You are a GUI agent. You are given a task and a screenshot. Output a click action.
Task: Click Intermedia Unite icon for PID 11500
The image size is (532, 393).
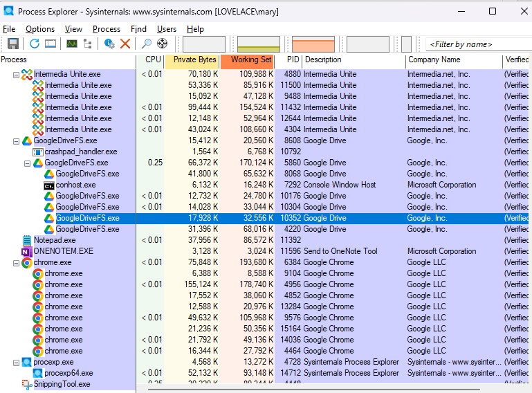(37, 85)
